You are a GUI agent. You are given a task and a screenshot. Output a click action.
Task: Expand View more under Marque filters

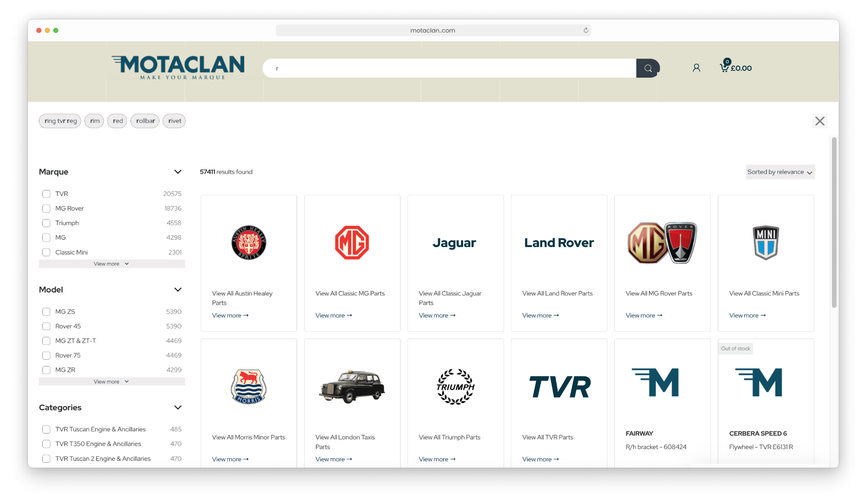[x=110, y=264]
